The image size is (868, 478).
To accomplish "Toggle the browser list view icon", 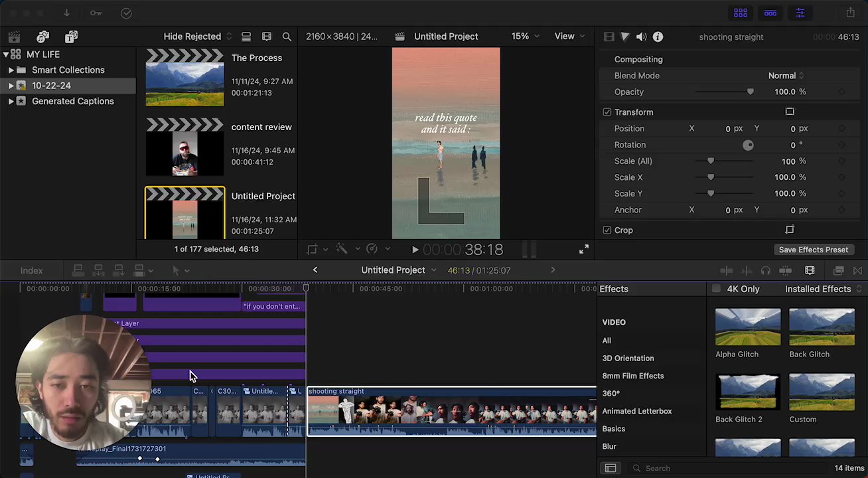I will [246, 37].
